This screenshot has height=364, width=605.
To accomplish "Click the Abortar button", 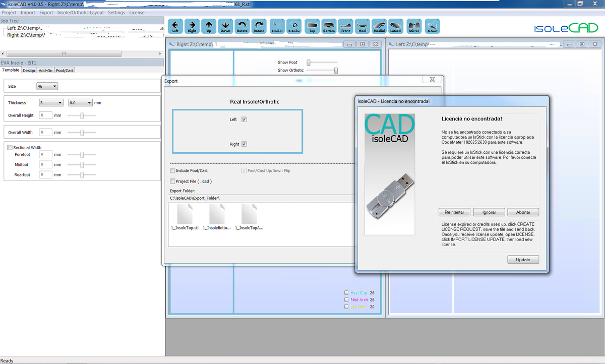I will (523, 212).
